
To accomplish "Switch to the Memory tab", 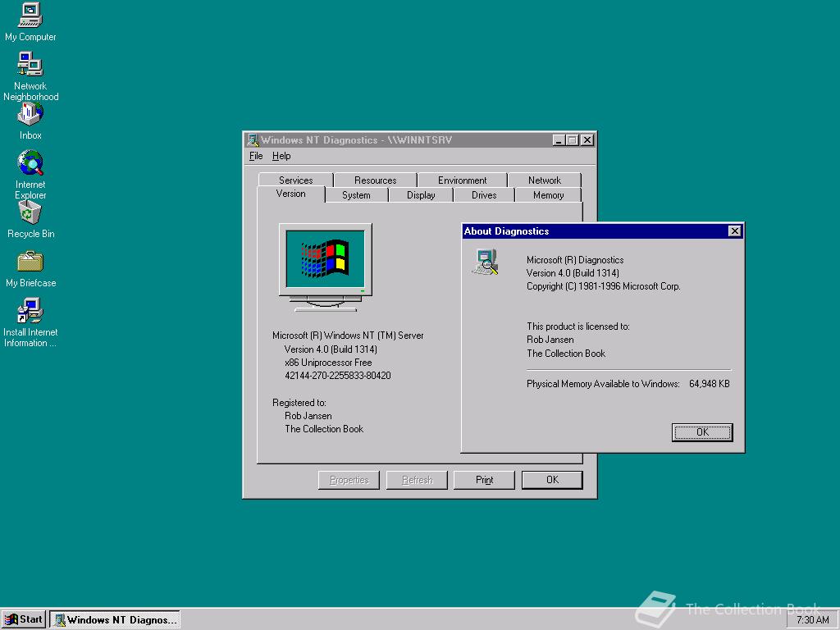I will [549, 195].
